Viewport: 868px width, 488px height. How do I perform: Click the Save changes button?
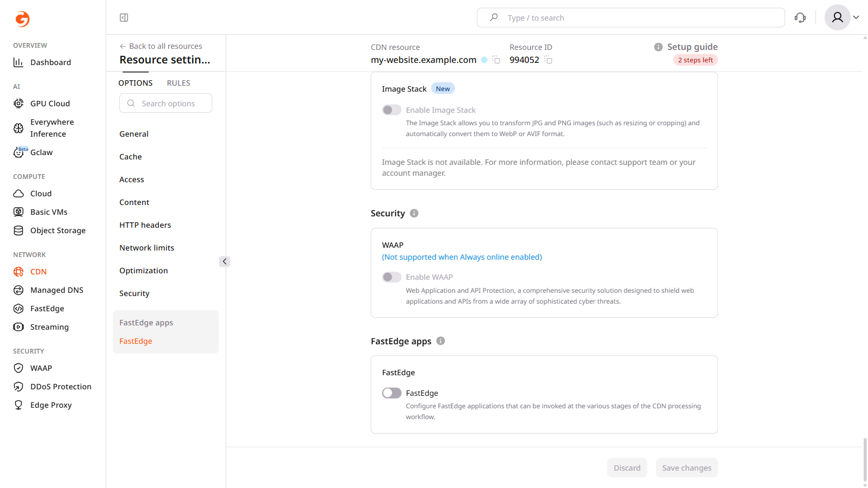(x=687, y=468)
